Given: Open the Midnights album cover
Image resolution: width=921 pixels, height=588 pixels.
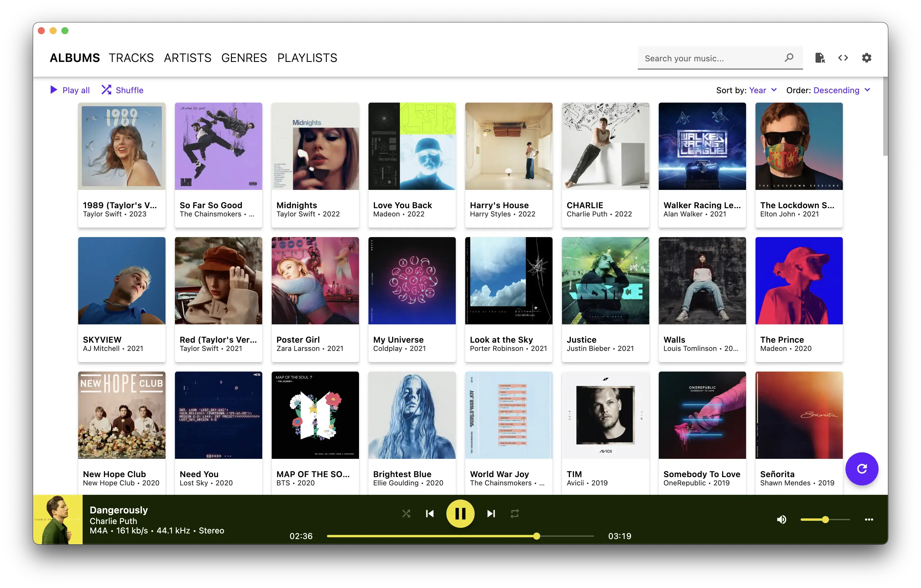Looking at the screenshot, I should (315, 147).
